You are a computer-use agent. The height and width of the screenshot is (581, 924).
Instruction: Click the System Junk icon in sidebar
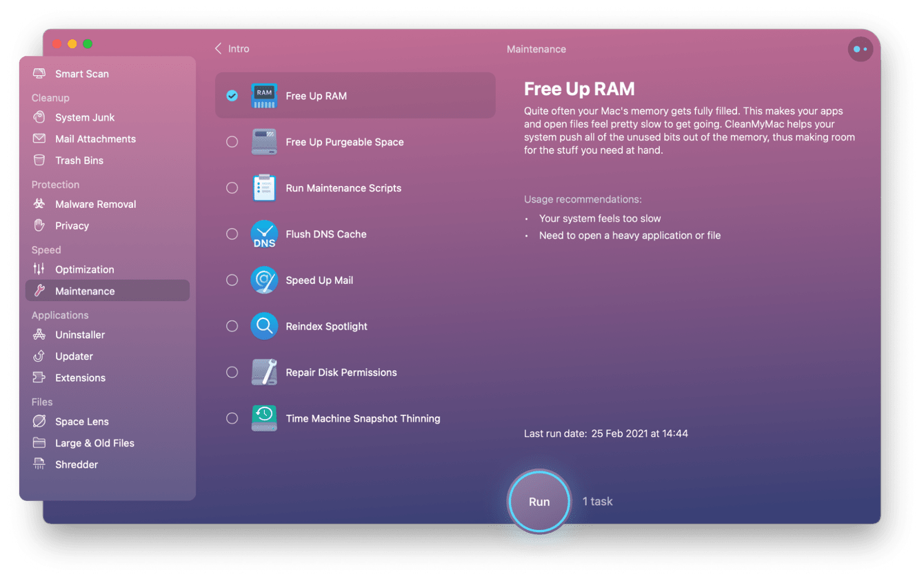(39, 117)
